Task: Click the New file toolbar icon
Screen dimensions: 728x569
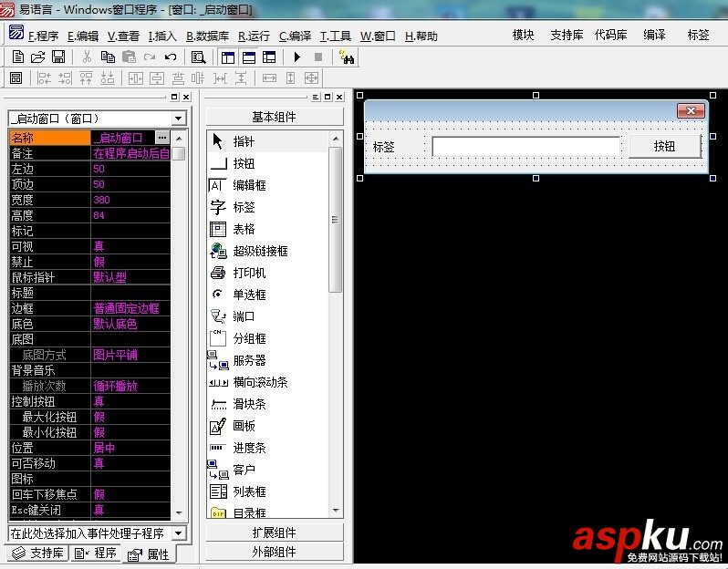Action: tap(17, 57)
